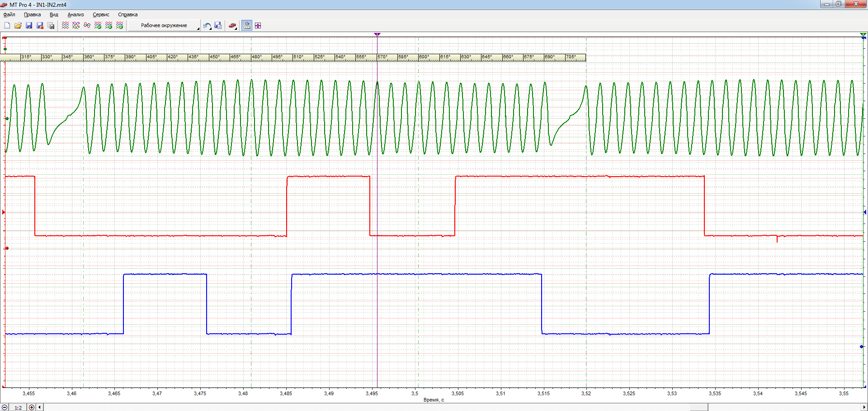Viewport: 868px width, 411px height.
Task: Click the waveform icon with number 2 badge
Action: [x=119, y=25]
